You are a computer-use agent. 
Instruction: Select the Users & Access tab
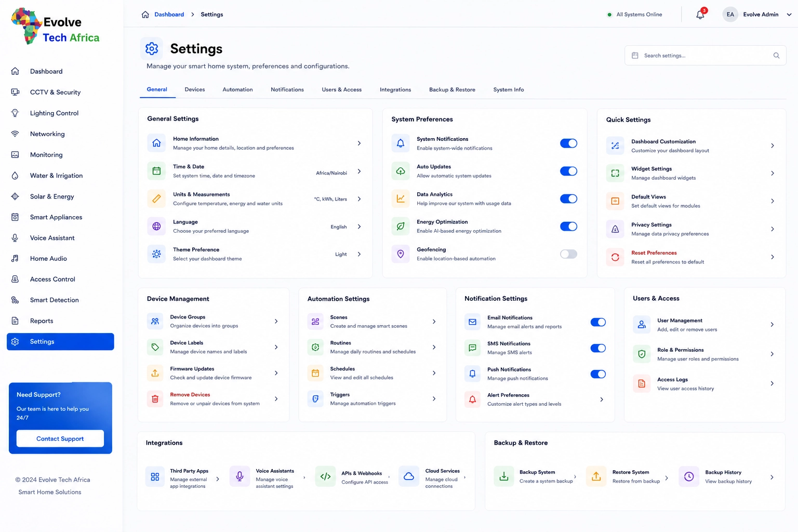point(342,89)
